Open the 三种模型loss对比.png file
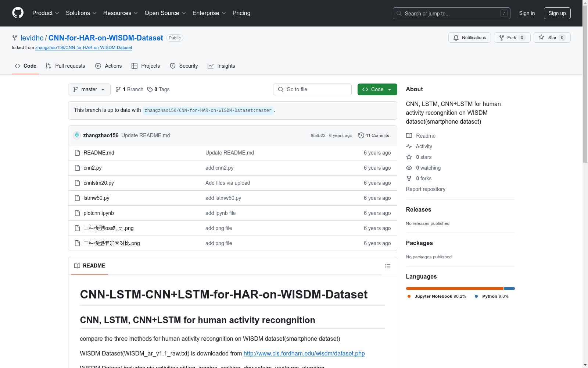The image size is (588, 368). click(108, 228)
